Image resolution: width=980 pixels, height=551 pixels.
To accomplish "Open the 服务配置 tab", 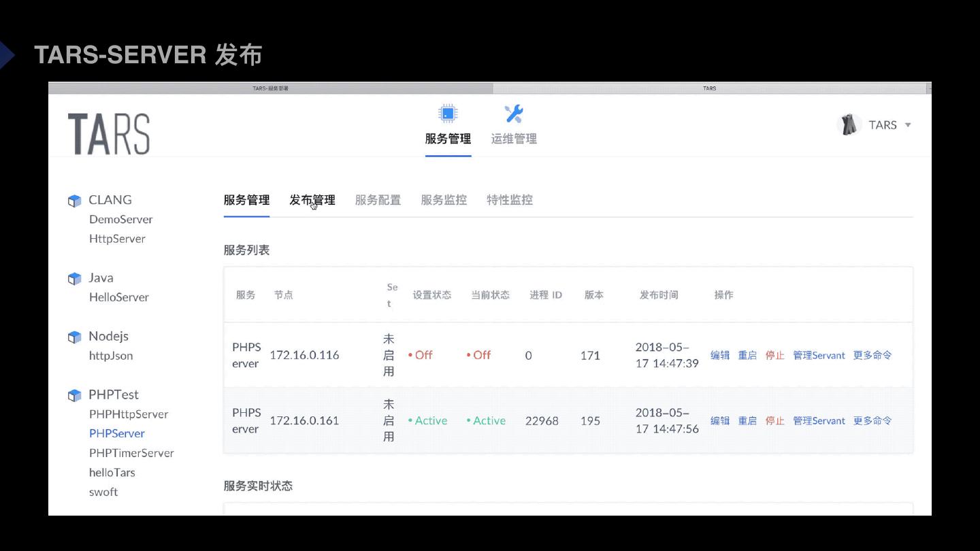I will point(378,200).
